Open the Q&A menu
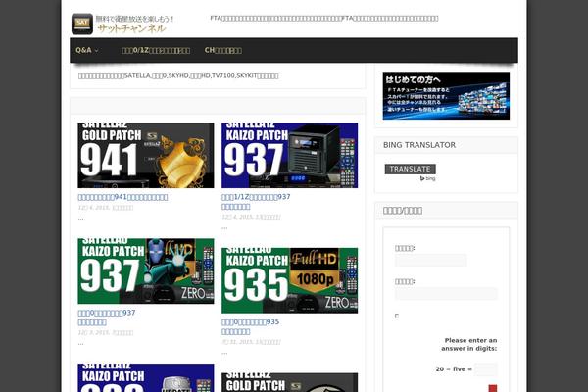This screenshot has height=392, width=588. pyautogui.click(x=83, y=50)
